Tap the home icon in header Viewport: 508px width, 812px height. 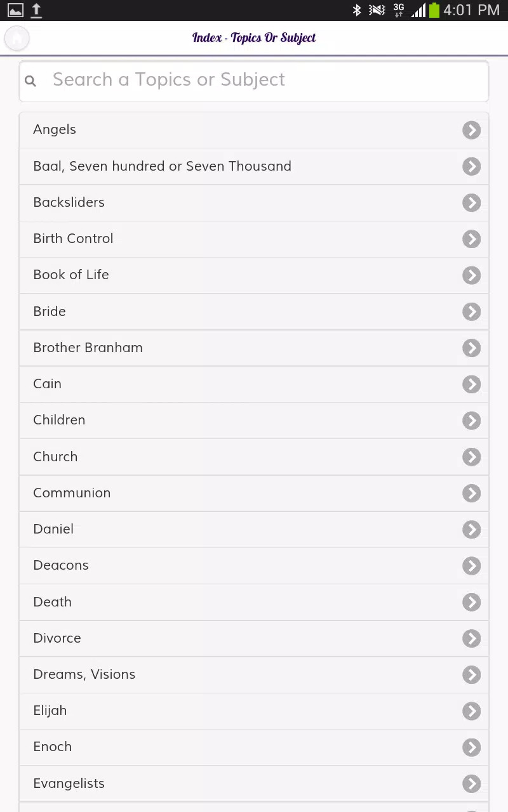17,39
